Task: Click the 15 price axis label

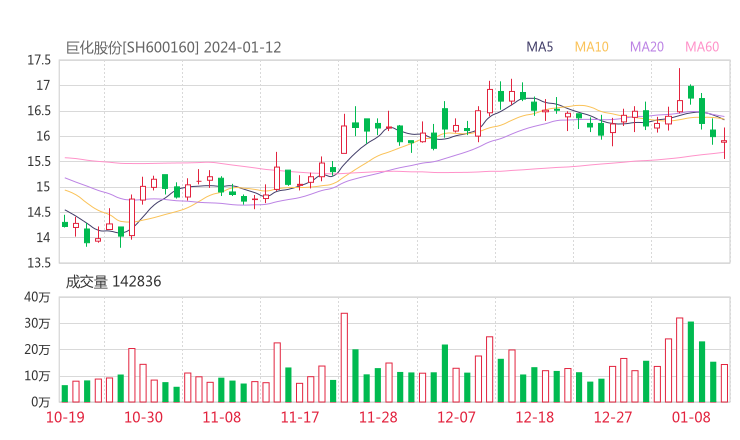Action: (x=43, y=187)
